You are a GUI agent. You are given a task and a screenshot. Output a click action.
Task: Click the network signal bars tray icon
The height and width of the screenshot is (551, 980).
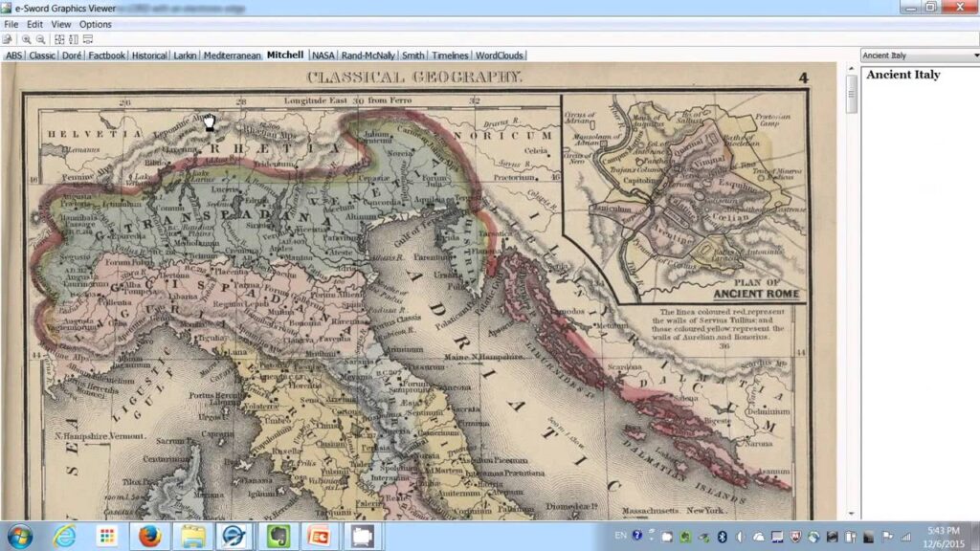(x=905, y=537)
